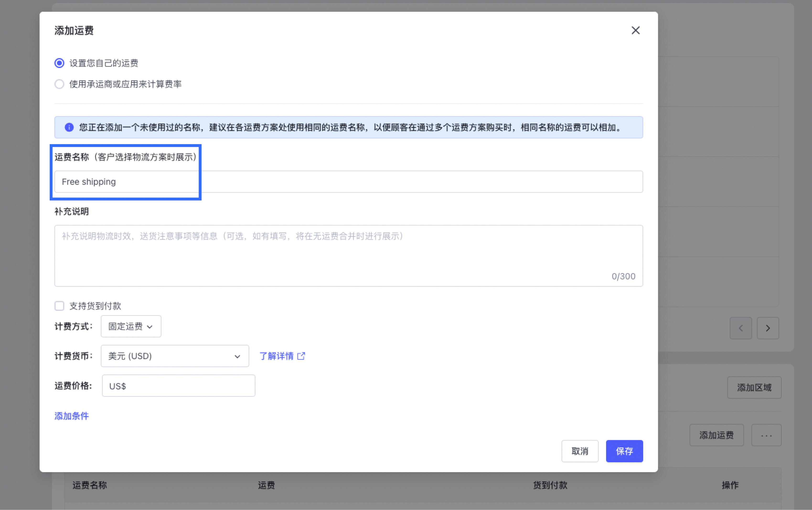Click external link icon beside 了解详情
This screenshot has height=510, width=812.
[x=301, y=356]
